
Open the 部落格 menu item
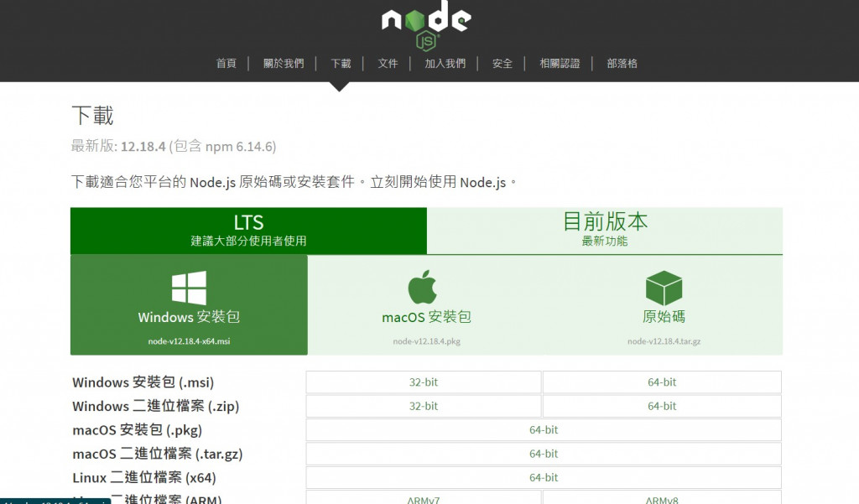point(622,64)
